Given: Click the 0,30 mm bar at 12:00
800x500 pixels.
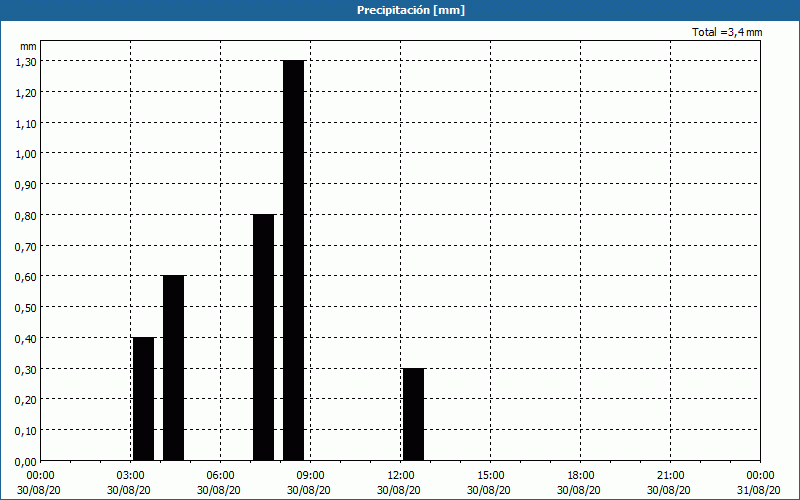Looking at the screenshot, I should pos(413,414).
